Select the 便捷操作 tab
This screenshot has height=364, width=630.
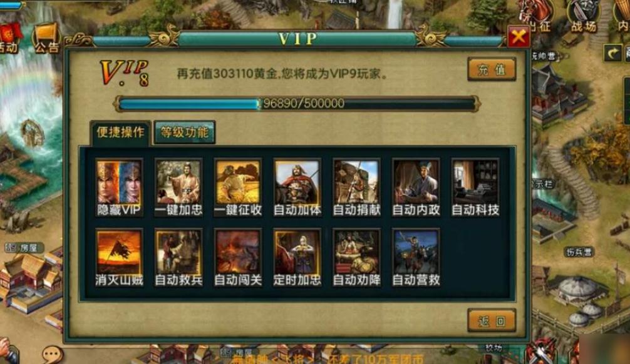[x=120, y=133]
